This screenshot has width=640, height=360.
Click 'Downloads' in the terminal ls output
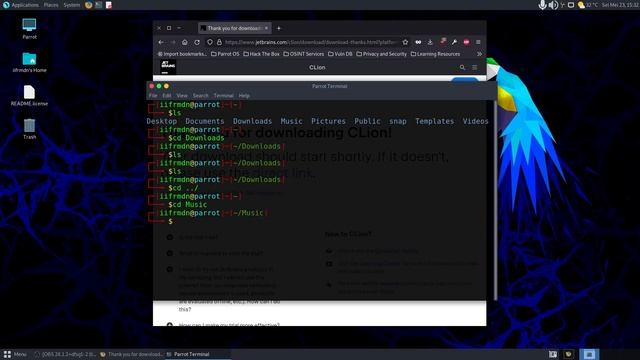click(252, 121)
